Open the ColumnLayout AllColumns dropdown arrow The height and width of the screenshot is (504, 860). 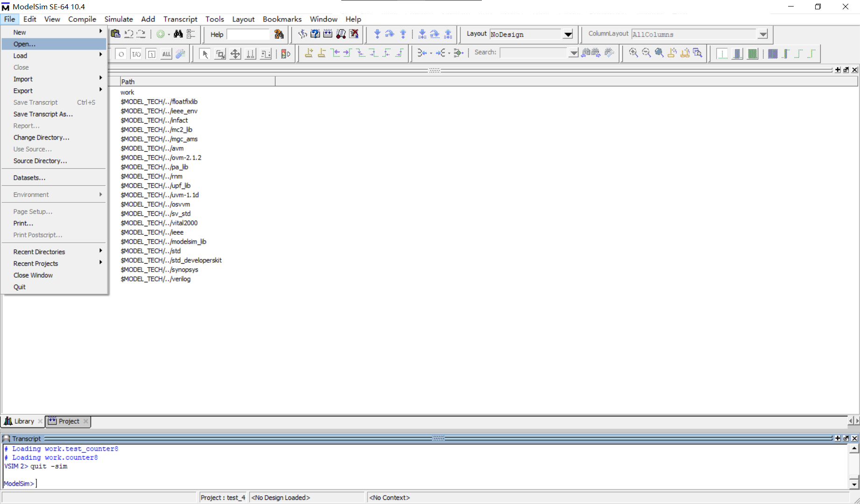762,34
